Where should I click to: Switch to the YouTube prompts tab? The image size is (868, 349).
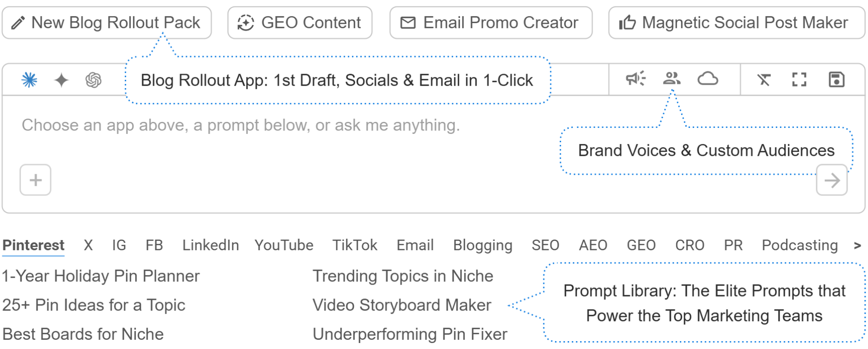pyautogui.click(x=284, y=245)
